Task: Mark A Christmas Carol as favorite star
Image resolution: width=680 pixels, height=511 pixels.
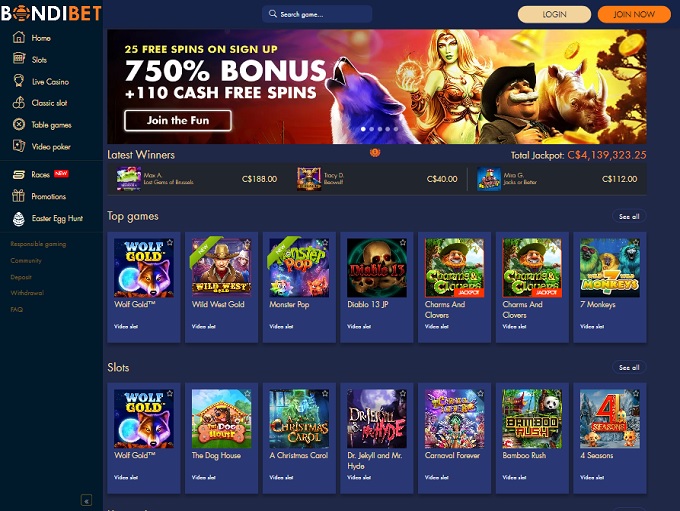Action: [325, 393]
